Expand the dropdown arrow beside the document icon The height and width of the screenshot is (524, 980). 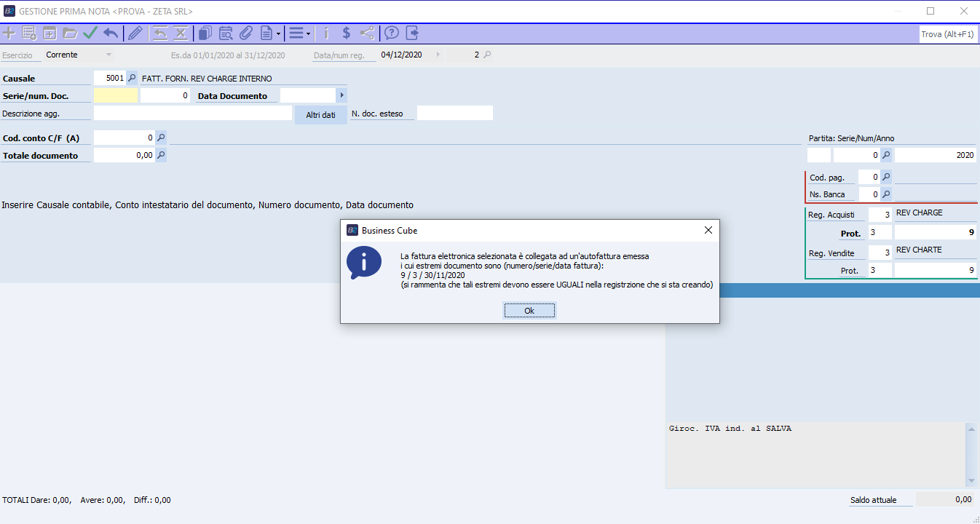click(x=279, y=33)
